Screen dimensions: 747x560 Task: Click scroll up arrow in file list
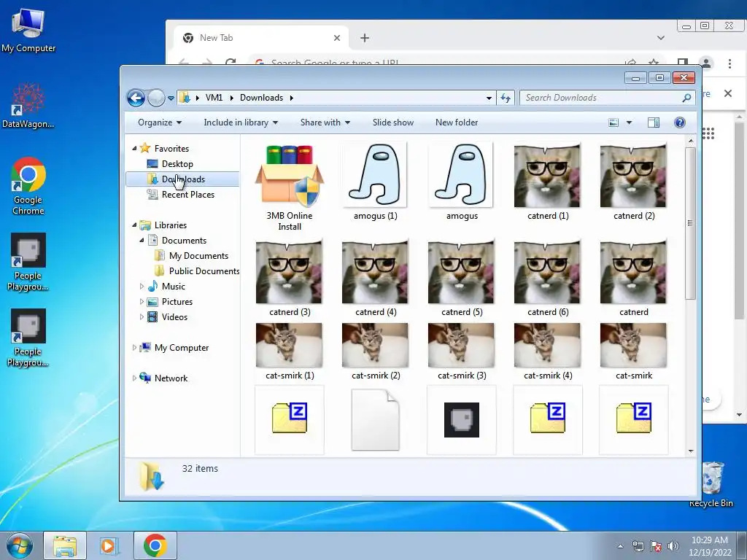691,141
